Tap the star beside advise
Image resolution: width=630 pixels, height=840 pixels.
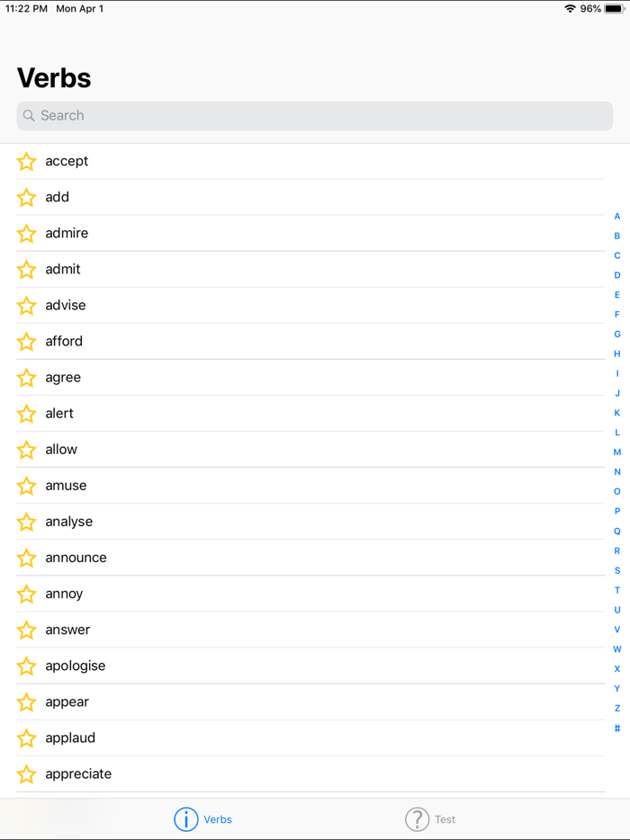[x=26, y=305]
